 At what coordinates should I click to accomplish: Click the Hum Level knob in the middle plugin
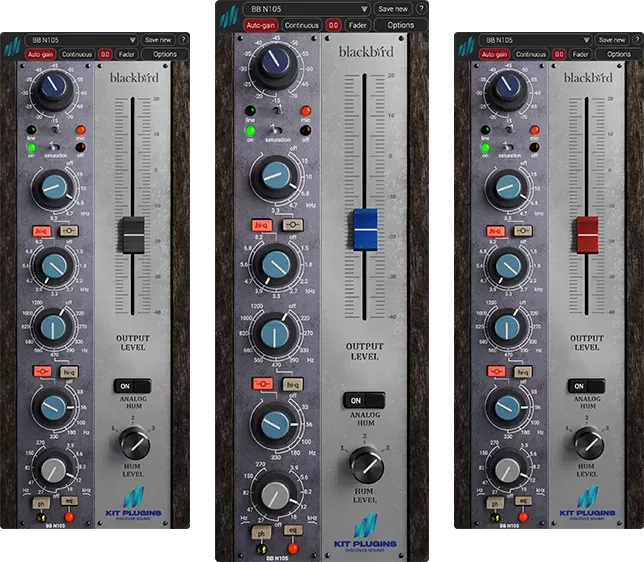(x=367, y=465)
